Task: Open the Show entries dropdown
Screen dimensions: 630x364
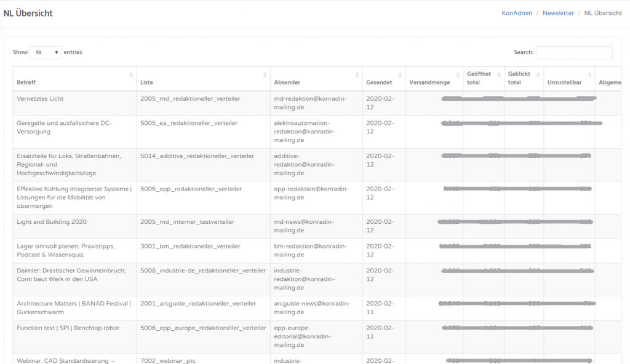Action: click(x=46, y=53)
